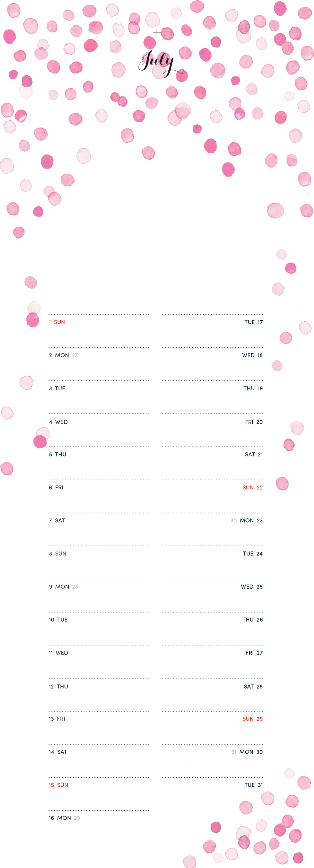Click the gray week number 30
The image size is (314, 868).
[234, 521]
